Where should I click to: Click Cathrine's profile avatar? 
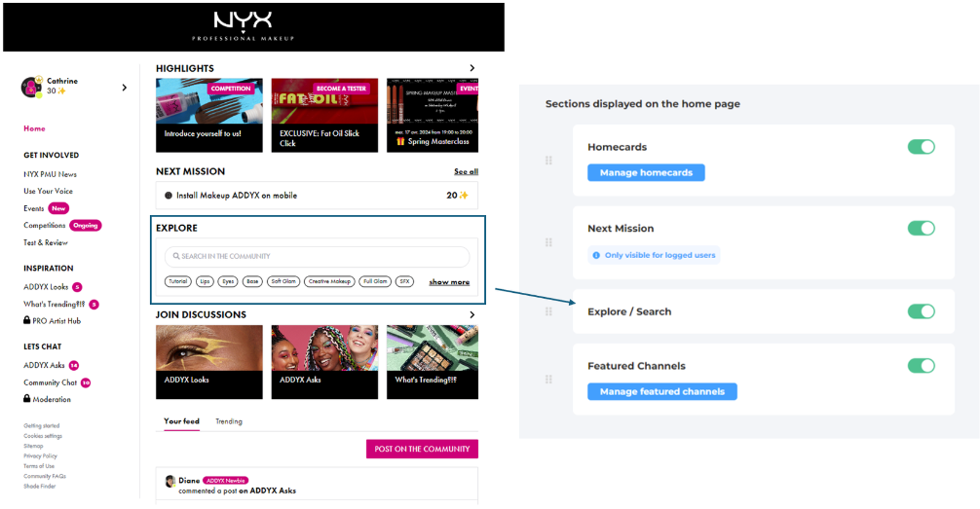pyautogui.click(x=31, y=88)
